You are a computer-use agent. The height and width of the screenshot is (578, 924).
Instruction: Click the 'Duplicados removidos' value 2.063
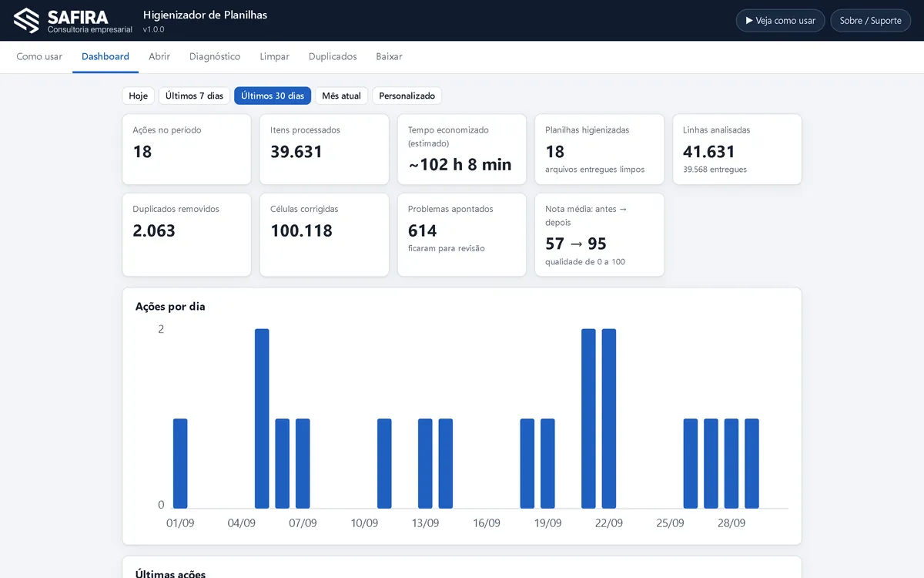154,230
